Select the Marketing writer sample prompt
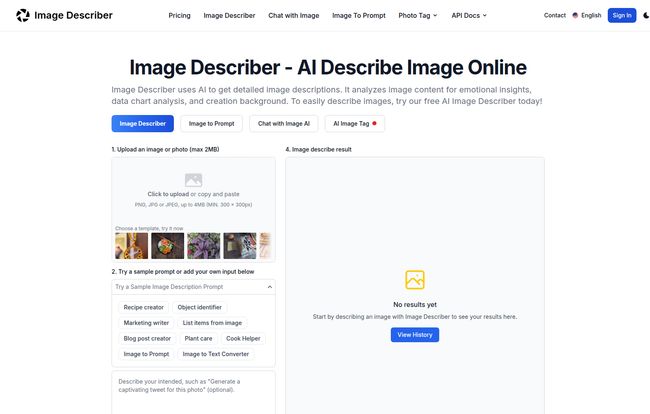Image resolution: width=650 pixels, height=414 pixels. point(146,323)
